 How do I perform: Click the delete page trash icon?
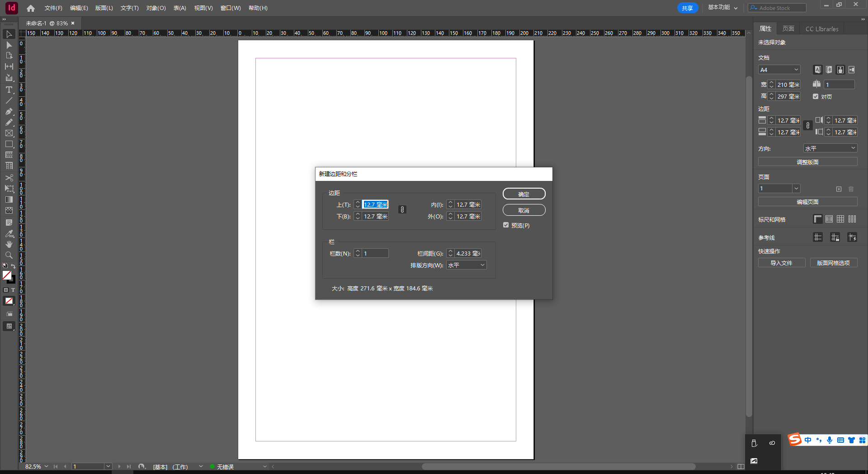tap(851, 189)
